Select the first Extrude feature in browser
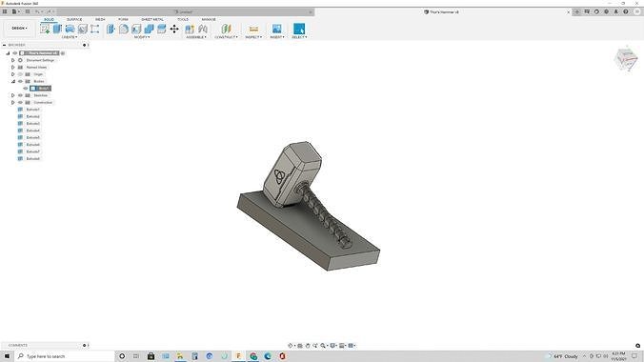Image resolution: width=644 pixels, height=362 pixels. pos(32,110)
